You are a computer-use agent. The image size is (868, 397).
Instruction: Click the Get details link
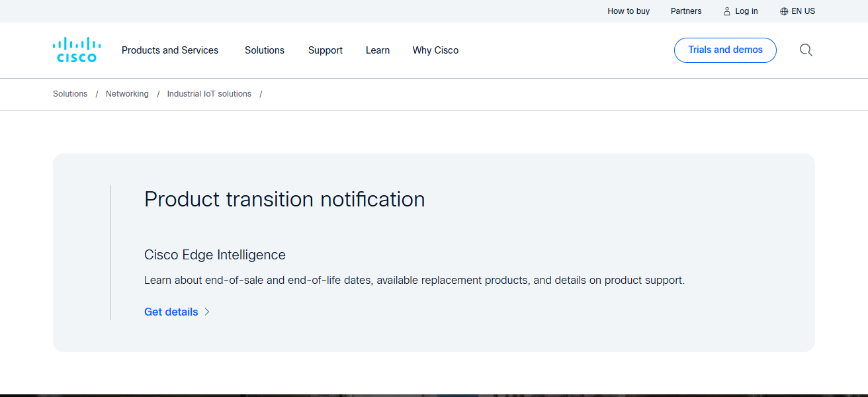click(x=171, y=312)
